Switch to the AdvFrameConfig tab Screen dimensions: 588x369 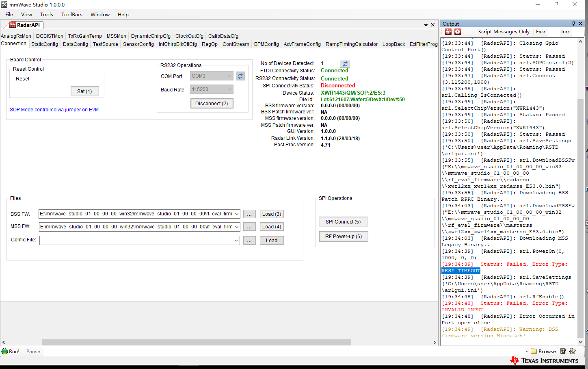pos(302,44)
